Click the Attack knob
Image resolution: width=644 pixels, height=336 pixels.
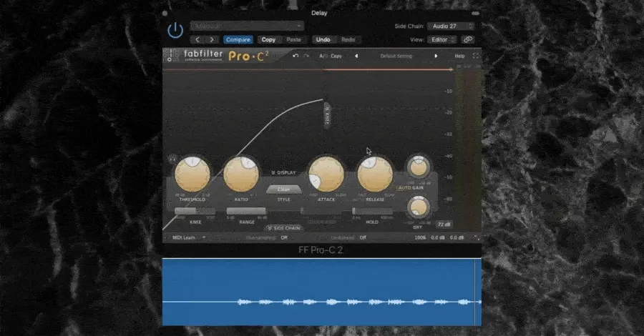(x=326, y=174)
